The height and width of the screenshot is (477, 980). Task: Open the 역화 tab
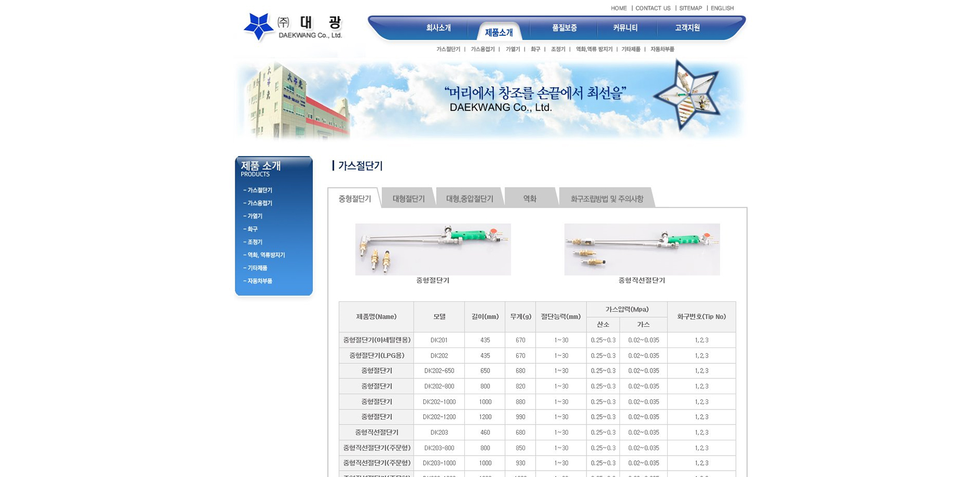pos(529,199)
